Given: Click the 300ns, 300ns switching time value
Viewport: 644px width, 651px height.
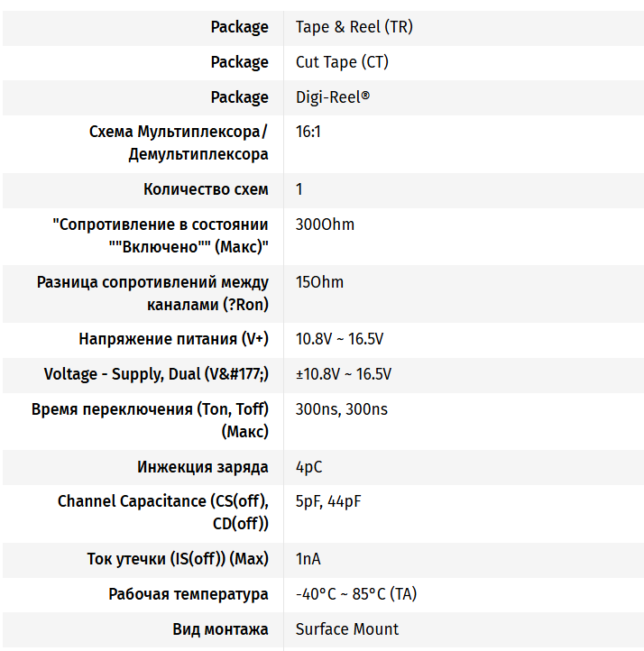Looking at the screenshot, I should click(x=341, y=409).
